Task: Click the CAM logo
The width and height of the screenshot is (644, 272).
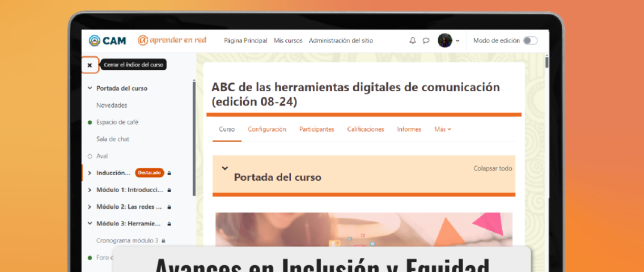Action: tap(108, 41)
